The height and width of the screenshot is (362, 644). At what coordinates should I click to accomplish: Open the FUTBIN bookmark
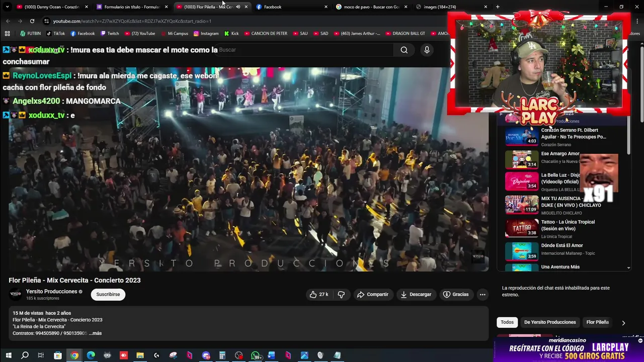tap(30, 33)
